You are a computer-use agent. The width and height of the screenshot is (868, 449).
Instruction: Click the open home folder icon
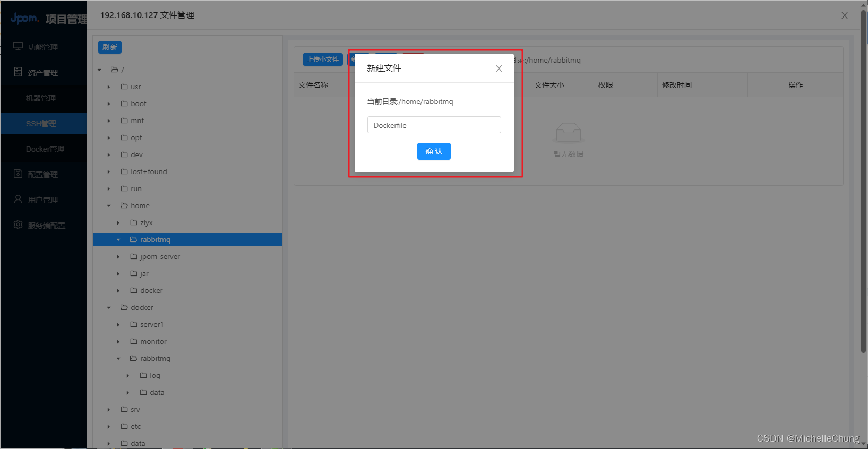click(124, 205)
